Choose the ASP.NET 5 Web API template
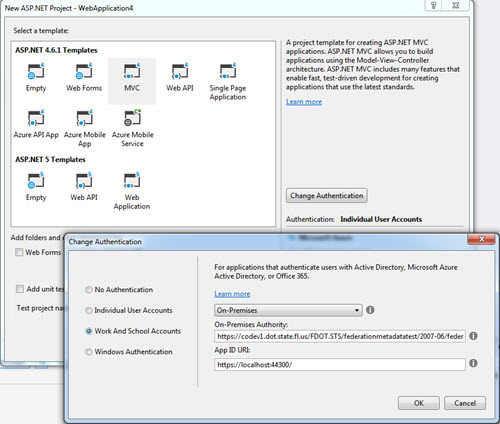The width and height of the screenshot is (500, 424). point(84,180)
